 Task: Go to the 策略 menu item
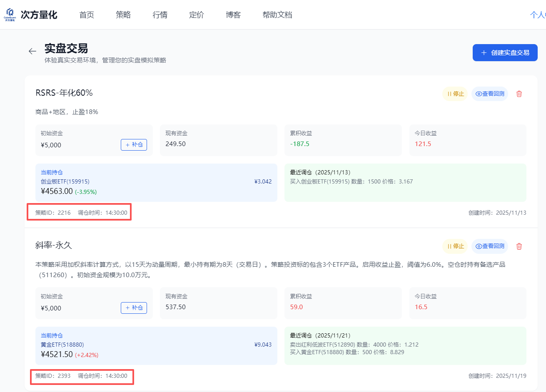[x=123, y=15]
